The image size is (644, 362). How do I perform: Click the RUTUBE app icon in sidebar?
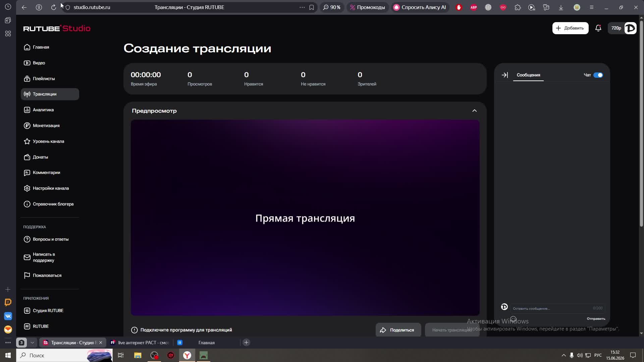[27, 326]
